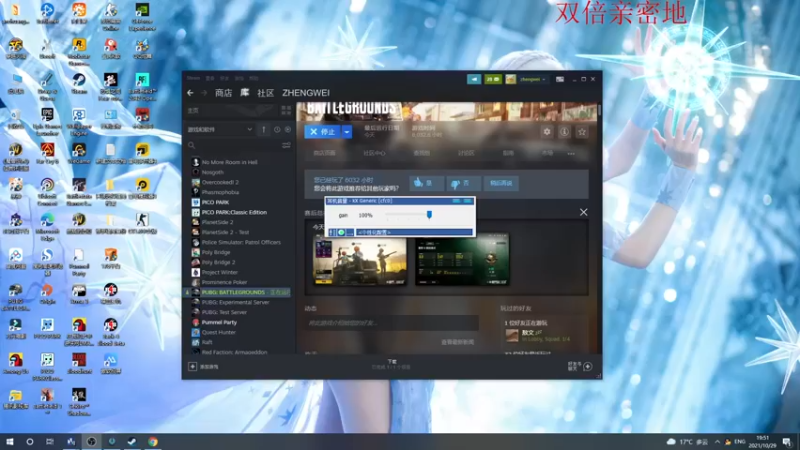Add PUBG to favorites with star icon
Viewport: 800px width, 450px height.
pyautogui.click(x=582, y=132)
